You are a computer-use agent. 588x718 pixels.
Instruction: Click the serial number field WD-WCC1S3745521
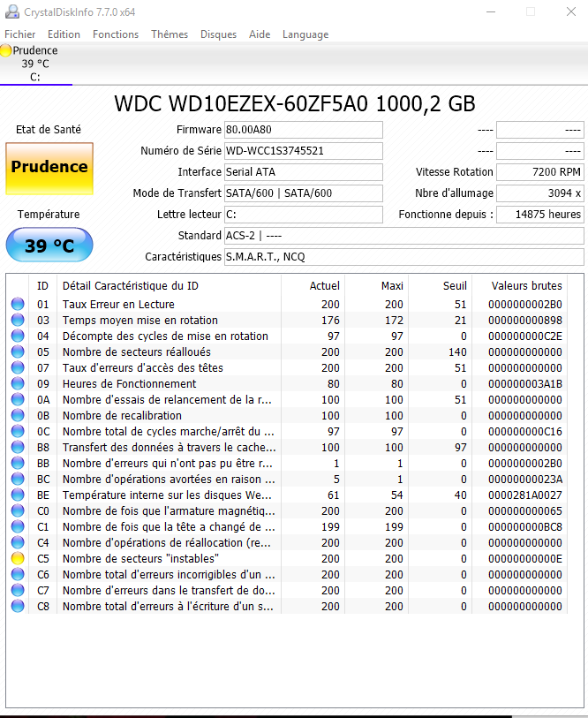(303, 151)
